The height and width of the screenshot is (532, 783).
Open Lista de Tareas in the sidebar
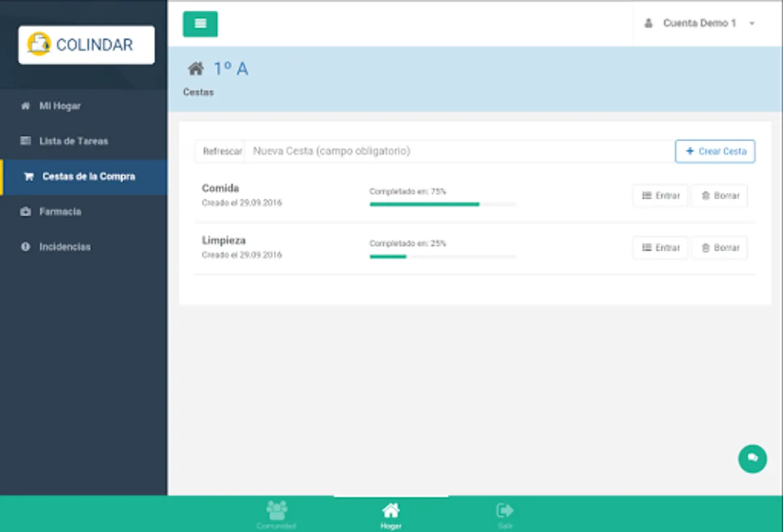[x=83, y=141]
